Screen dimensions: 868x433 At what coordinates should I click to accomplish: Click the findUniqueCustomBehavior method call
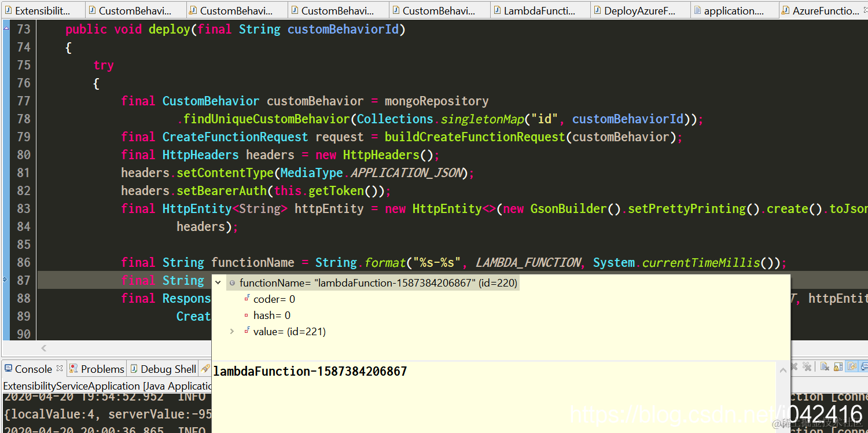point(267,119)
